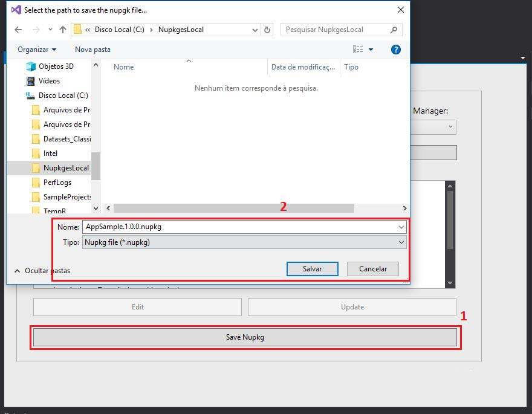
Task: Click the blue Help question mark icon
Action: (396, 50)
